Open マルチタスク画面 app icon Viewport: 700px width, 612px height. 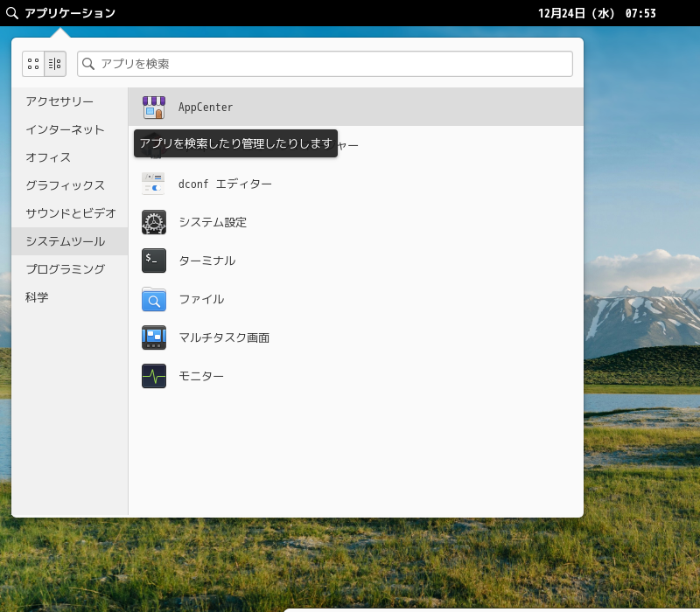tap(154, 337)
